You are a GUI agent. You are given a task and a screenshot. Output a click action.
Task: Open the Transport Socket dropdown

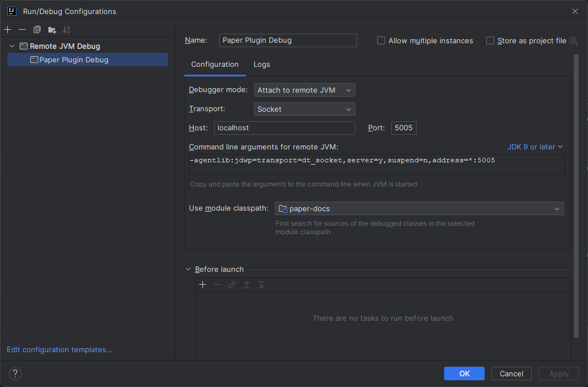tap(304, 109)
